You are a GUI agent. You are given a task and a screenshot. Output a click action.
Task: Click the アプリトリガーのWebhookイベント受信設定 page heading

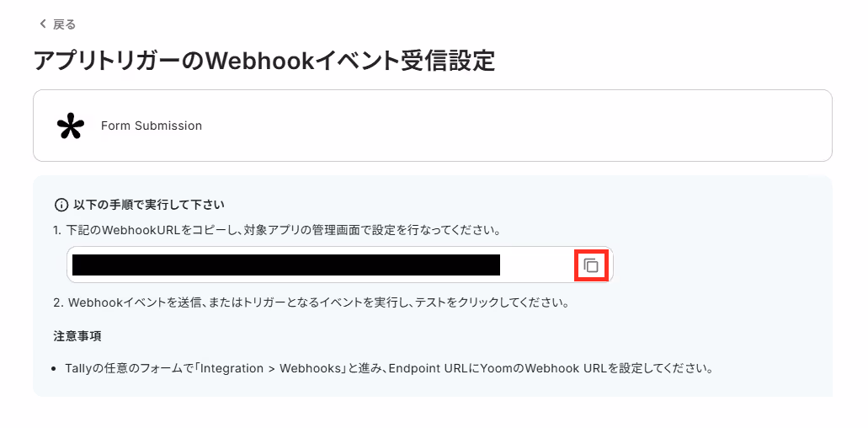click(x=264, y=61)
